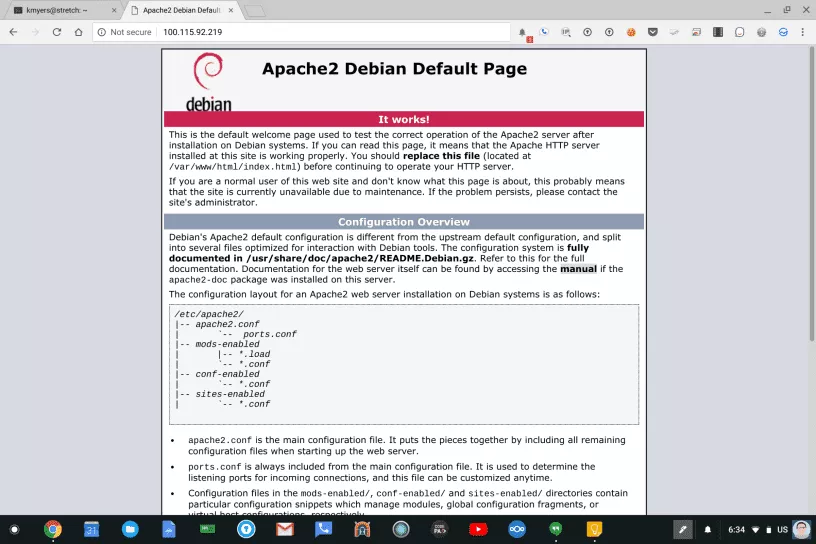
Task: Open YouTube from the shelf
Action: (479, 529)
